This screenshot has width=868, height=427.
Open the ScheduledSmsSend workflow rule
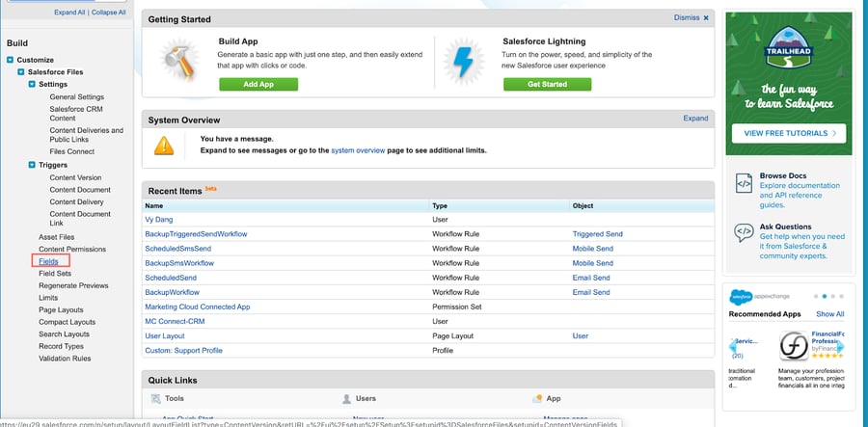[x=177, y=249]
